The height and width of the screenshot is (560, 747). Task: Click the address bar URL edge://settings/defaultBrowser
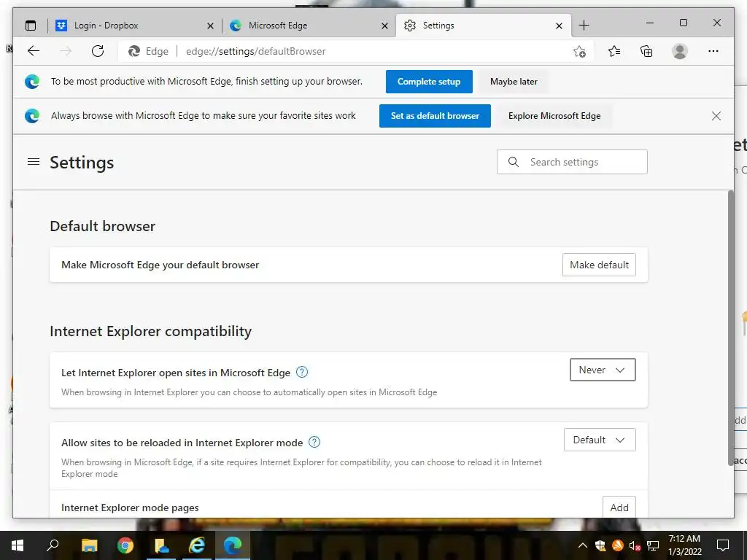coord(256,52)
